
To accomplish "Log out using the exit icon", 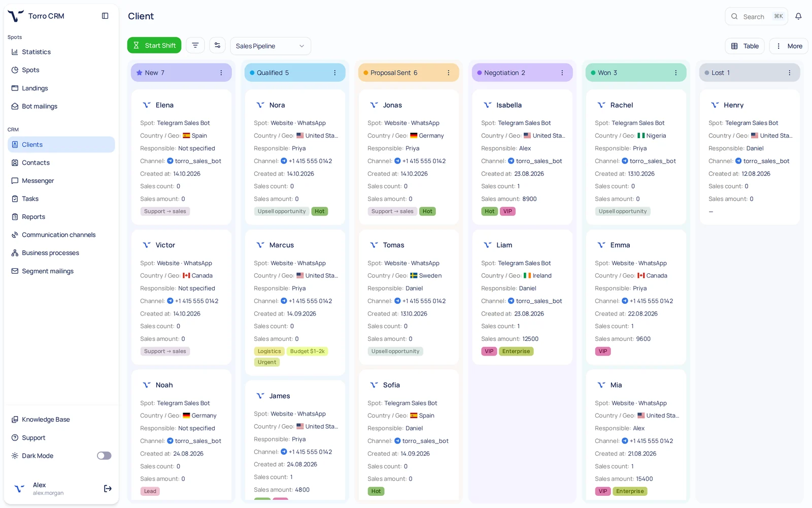I will [x=108, y=489].
